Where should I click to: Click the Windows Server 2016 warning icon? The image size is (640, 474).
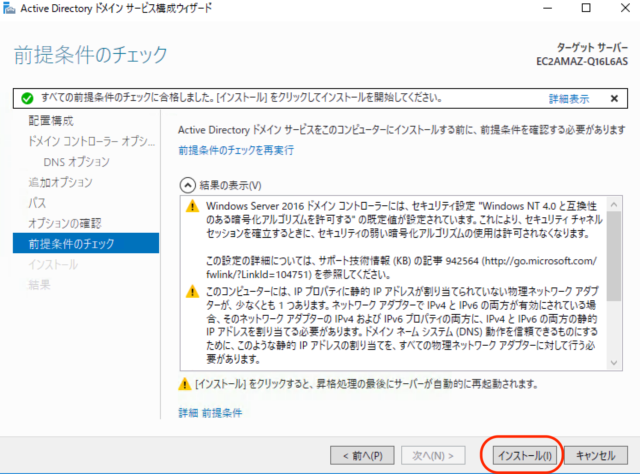point(192,206)
